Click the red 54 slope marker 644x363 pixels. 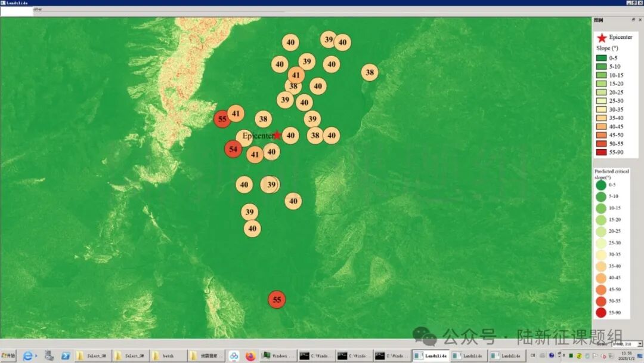(233, 149)
